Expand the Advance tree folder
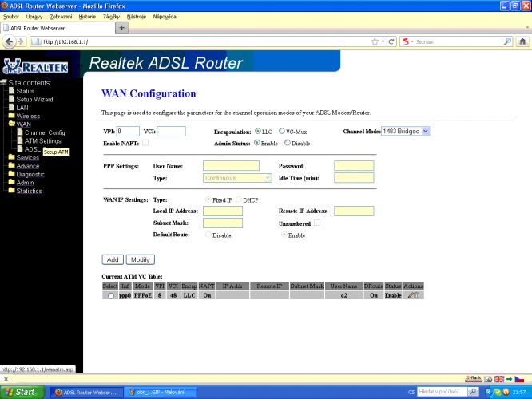The height and width of the screenshot is (399, 532). [x=11, y=165]
